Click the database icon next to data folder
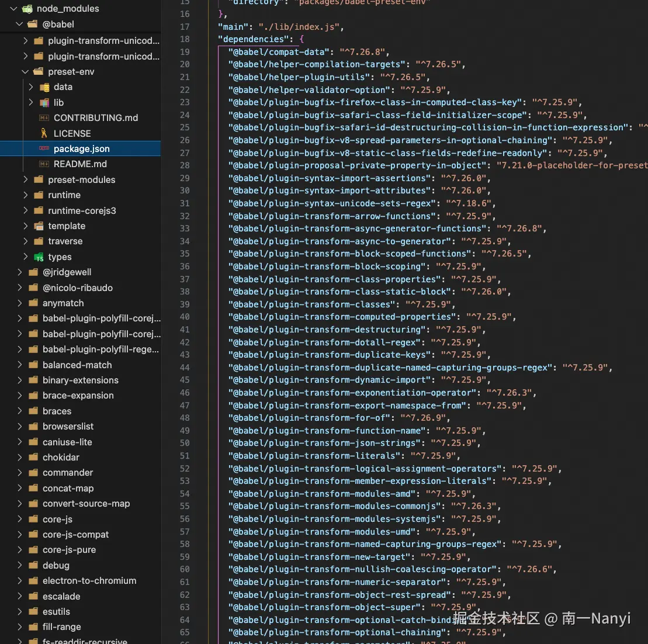 tap(44, 86)
